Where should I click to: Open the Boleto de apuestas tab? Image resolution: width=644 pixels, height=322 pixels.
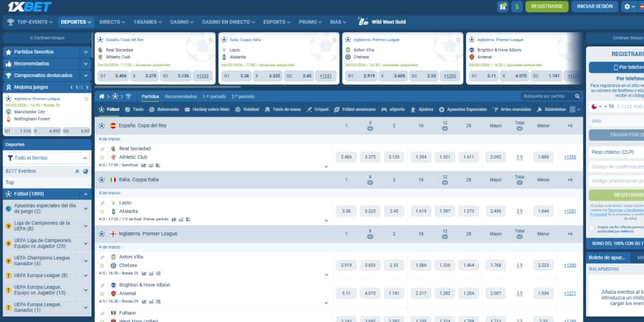click(x=609, y=258)
